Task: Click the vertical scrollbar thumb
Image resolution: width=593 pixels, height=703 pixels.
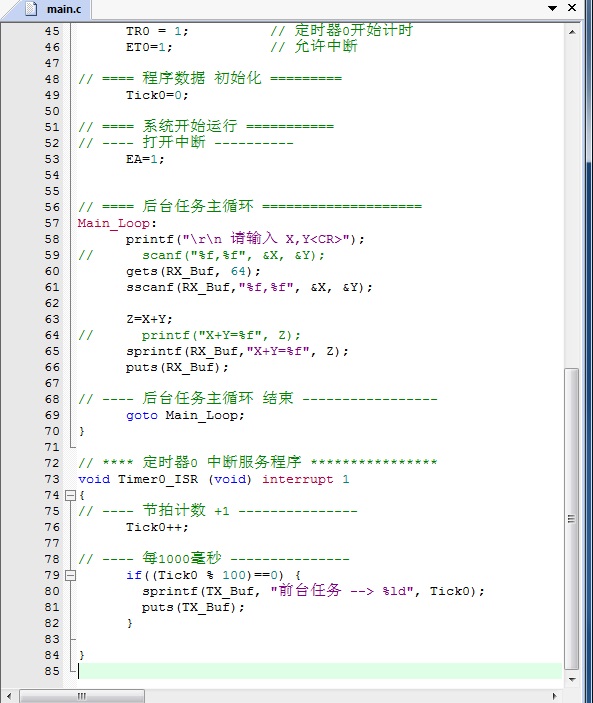Action: pyautogui.click(x=571, y=518)
